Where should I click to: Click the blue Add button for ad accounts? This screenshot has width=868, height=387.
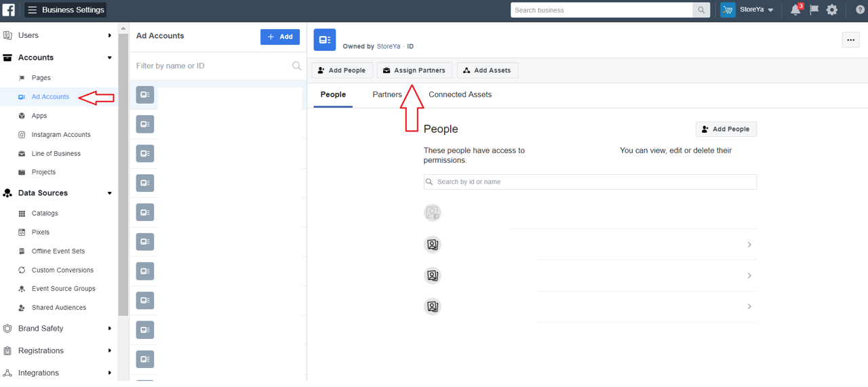pos(279,37)
